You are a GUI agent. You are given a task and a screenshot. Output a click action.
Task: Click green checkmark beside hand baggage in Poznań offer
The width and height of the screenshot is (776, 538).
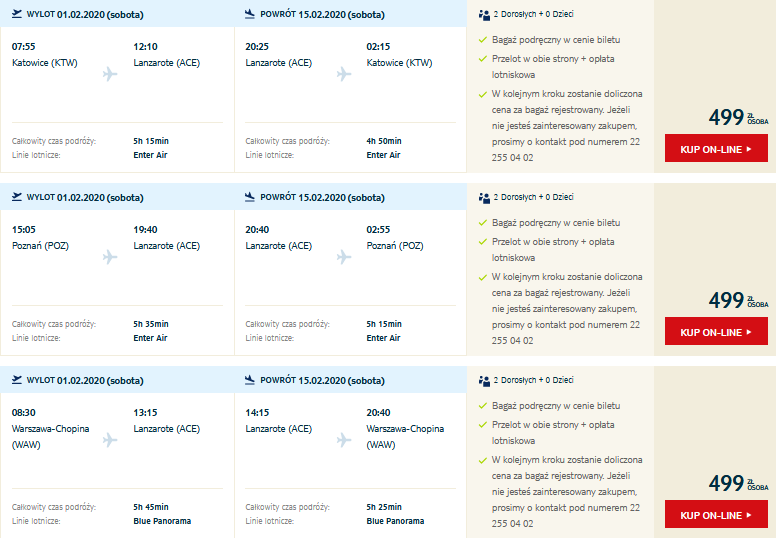483,223
